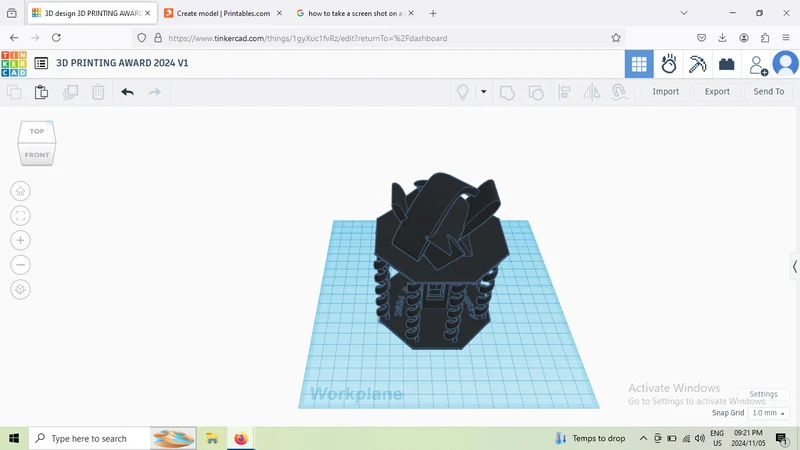
Task: Switch to the Printables.com Create model tab
Action: point(223,13)
